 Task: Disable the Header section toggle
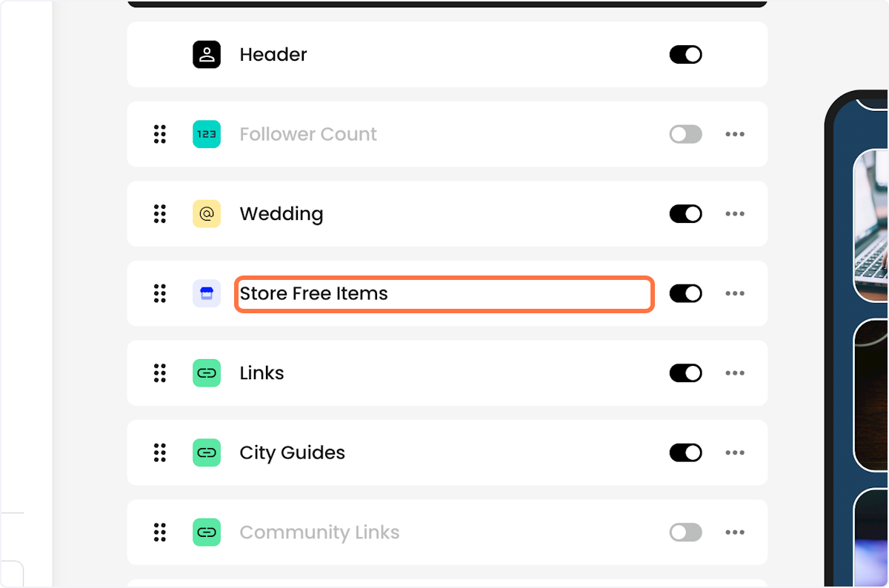[685, 54]
